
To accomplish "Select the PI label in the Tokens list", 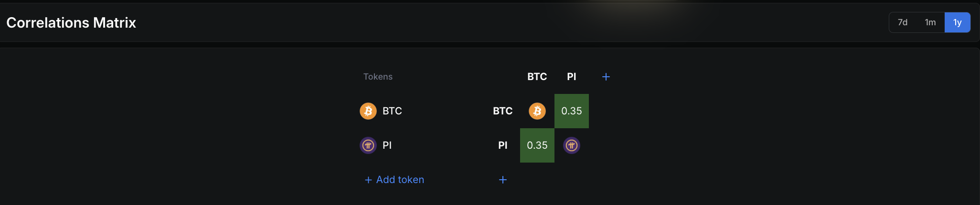I will click(x=387, y=145).
